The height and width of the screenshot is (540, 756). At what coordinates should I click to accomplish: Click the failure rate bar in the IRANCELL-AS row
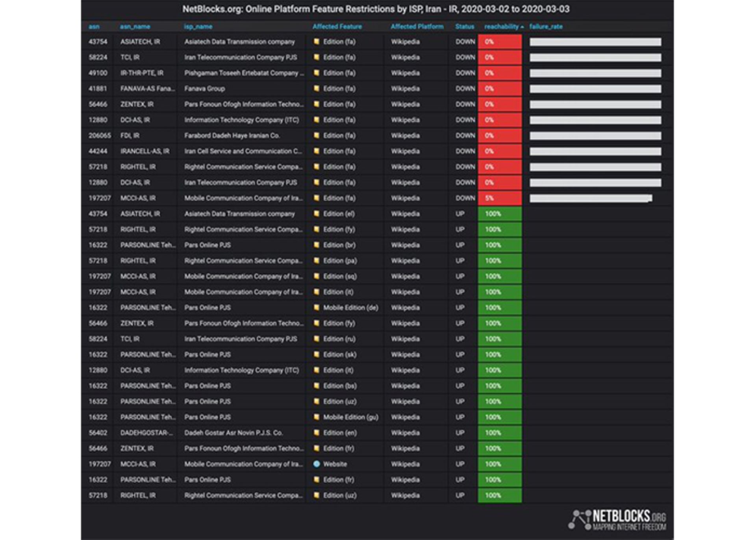(x=595, y=151)
